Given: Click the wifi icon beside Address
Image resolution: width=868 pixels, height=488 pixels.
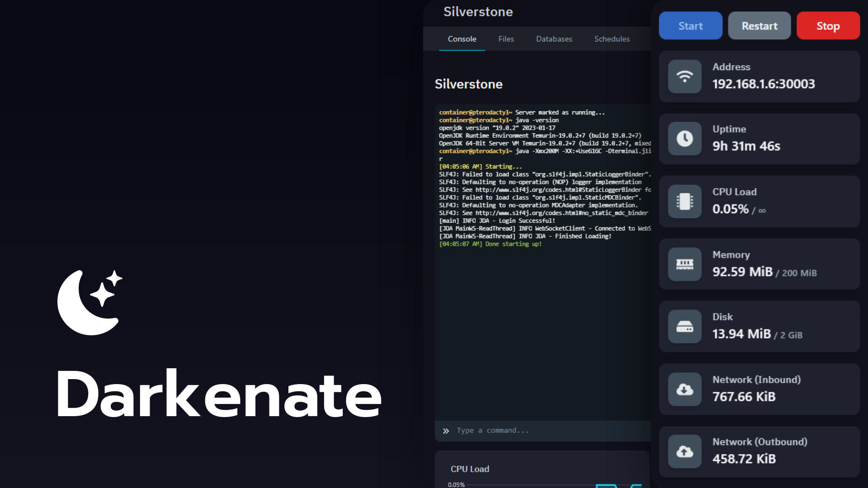Looking at the screenshot, I should pyautogui.click(x=684, y=76).
